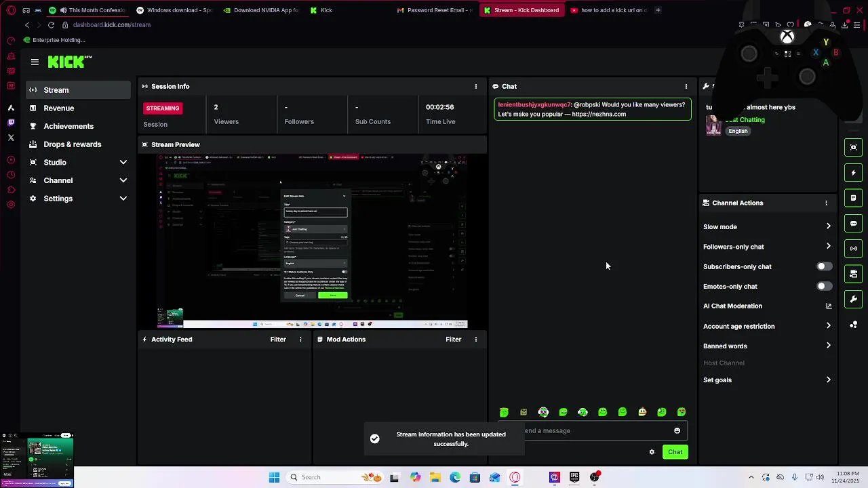The image size is (868, 488).
Task: Click the channel actions camera widget icon
Action: coord(854,274)
